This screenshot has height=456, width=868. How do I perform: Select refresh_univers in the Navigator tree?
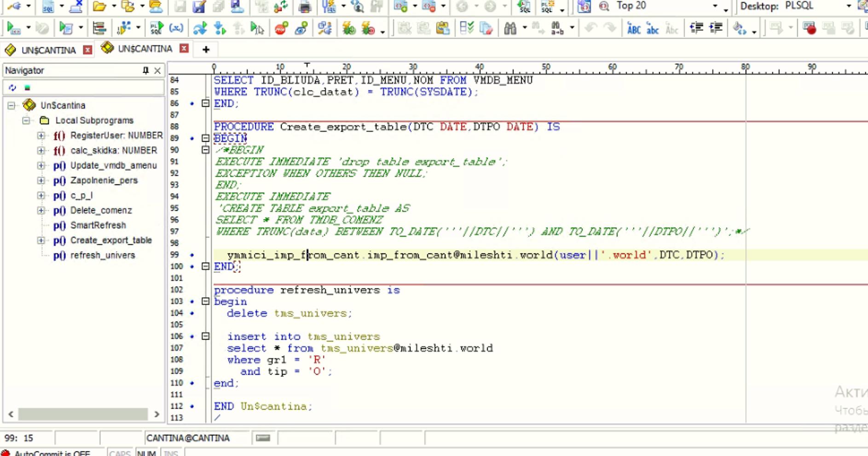(x=103, y=255)
